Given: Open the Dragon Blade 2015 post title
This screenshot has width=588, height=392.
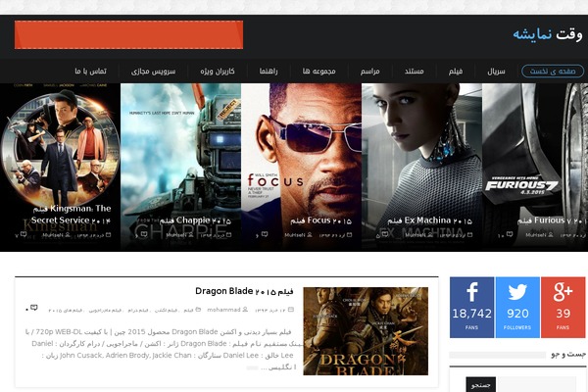Looking at the screenshot, I should point(244,291).
